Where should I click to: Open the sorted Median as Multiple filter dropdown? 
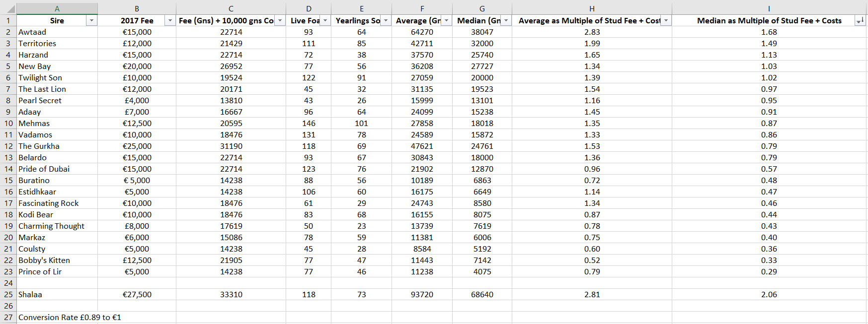(x=860, y=20)
